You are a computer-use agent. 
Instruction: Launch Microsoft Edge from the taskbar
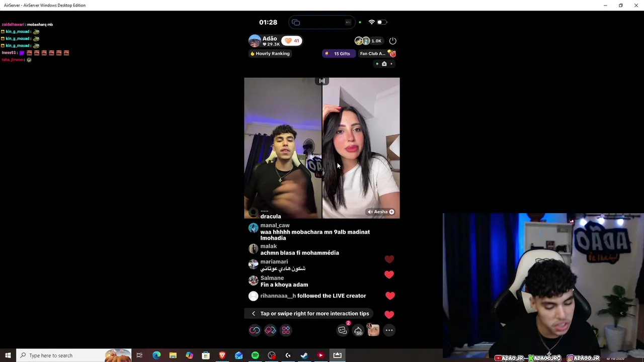coord(156,355)
